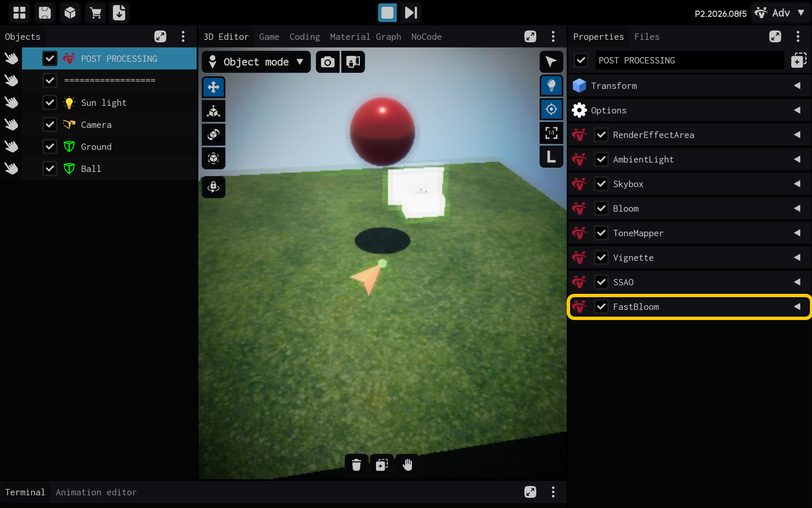The width and height of the screenshot is (812, 508).
Task: Open Properties panel options menu
Action: click(x=798, y=36)
